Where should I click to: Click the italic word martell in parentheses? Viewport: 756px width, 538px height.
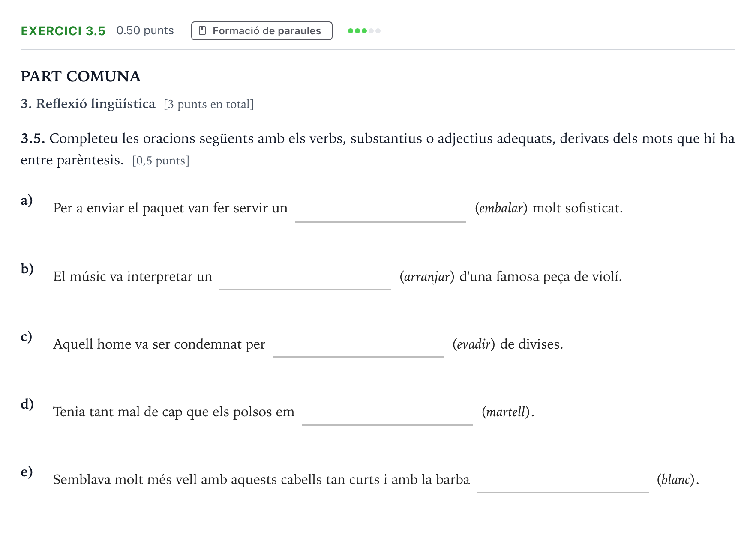506,412
